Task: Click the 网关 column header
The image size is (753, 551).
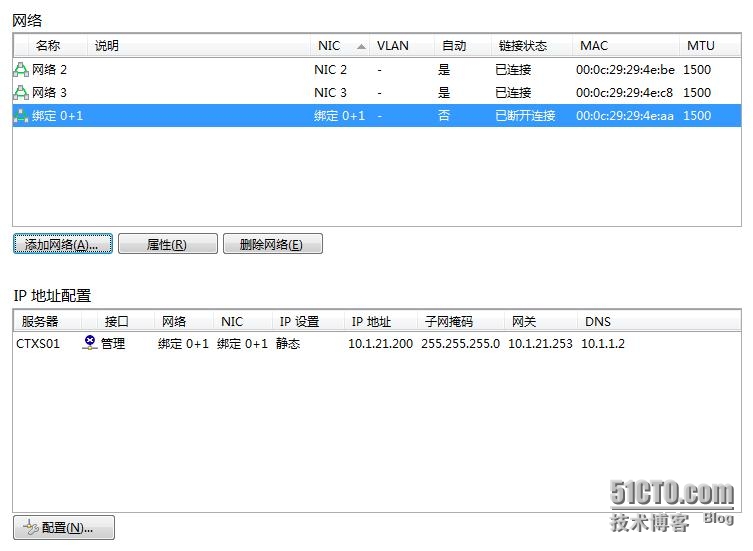Action: [541, 321]
